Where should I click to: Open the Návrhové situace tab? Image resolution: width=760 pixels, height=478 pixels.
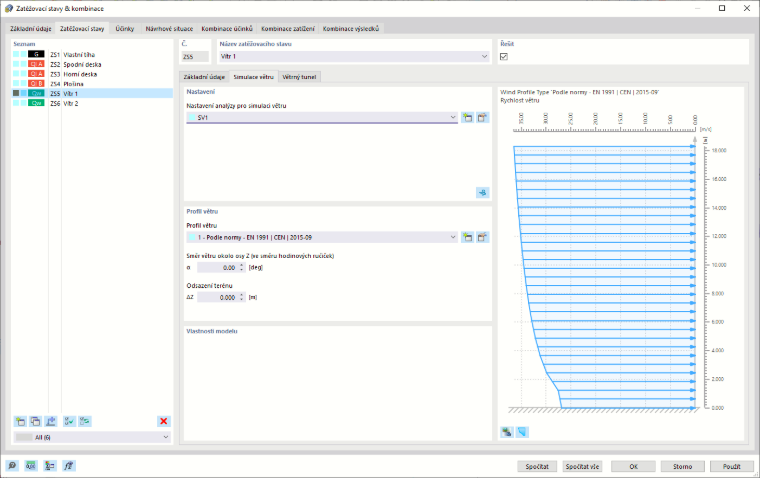[x=169, y=29]
